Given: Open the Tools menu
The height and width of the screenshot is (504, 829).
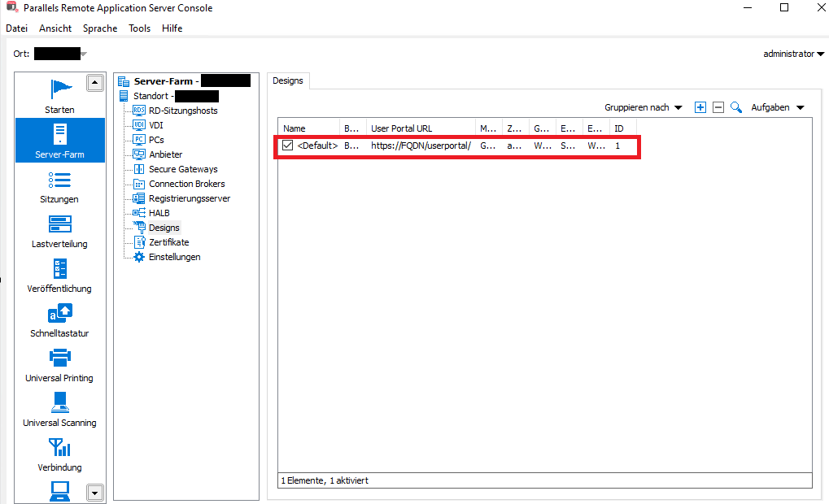Looking at the screenshot, I should point(140,28).
